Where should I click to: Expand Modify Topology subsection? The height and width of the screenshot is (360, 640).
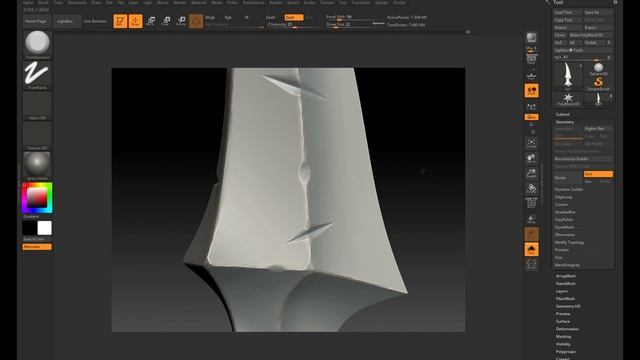point(569,242)
